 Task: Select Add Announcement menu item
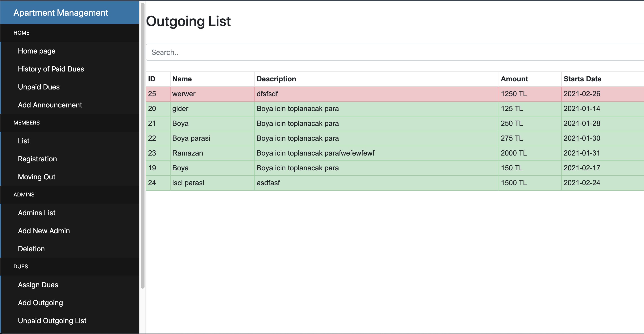(50, 105)
